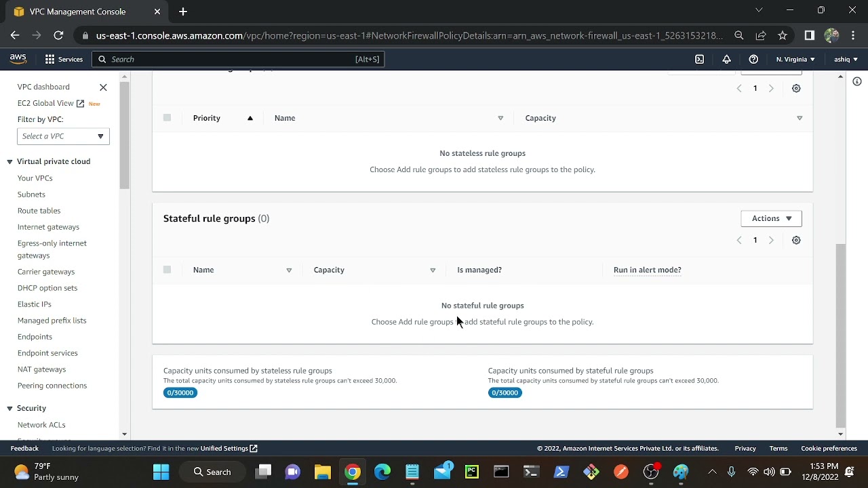Collapse the Security section
This screenshot has width=868, height=488.
(9, 408)
